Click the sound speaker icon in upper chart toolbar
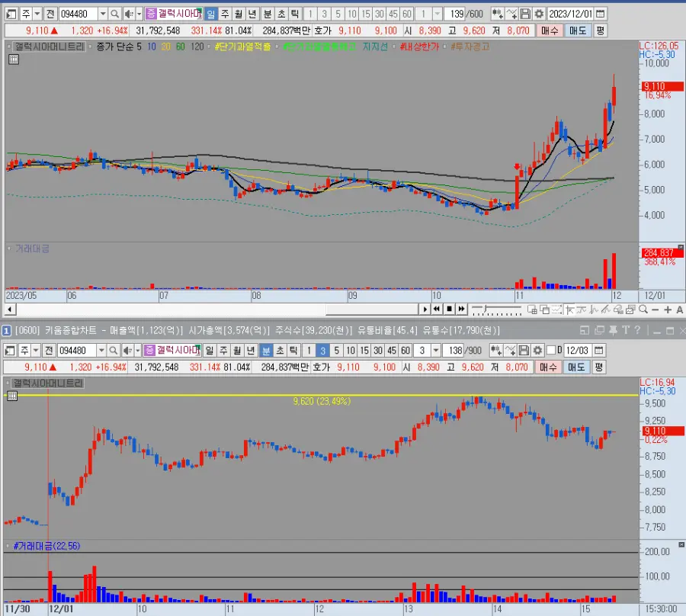The height and width of the screenshot is (616, 686). pos(128,14)
